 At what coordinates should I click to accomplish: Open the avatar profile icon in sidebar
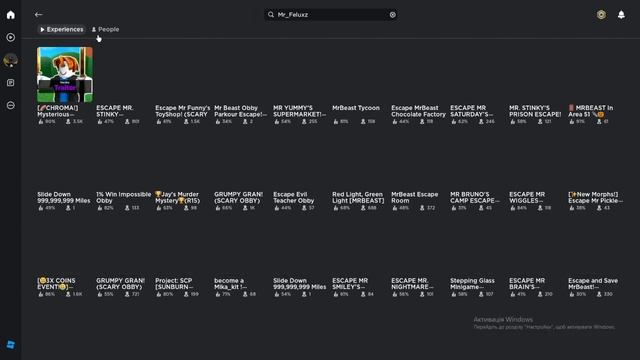[11, 60]
